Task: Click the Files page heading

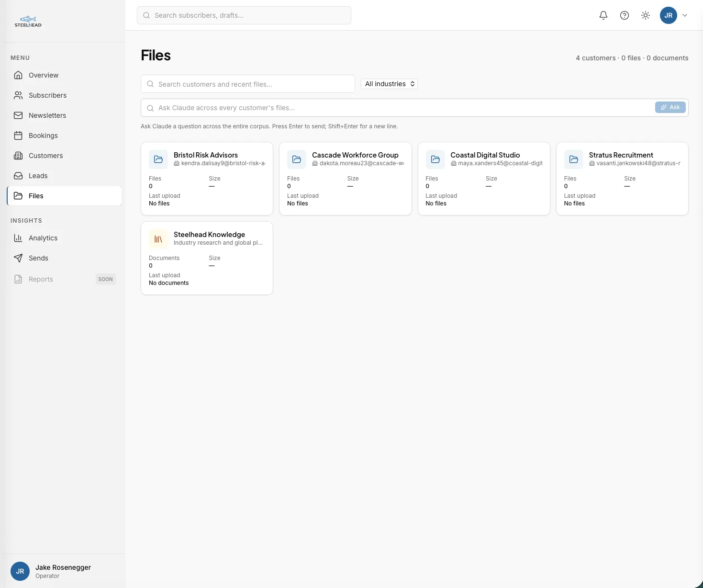Action: point(156,56)
